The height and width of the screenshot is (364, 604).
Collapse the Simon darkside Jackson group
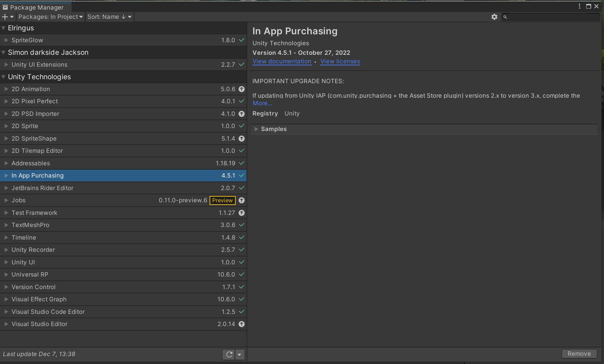coord(3,52)
